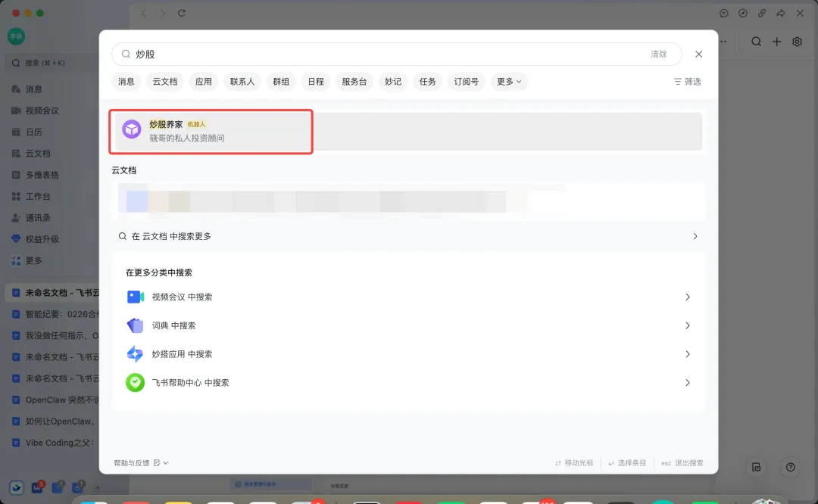Open sidebar doc 我没做任何指示
Viewport: 818px width, 504px height.
tap(55, 335)
